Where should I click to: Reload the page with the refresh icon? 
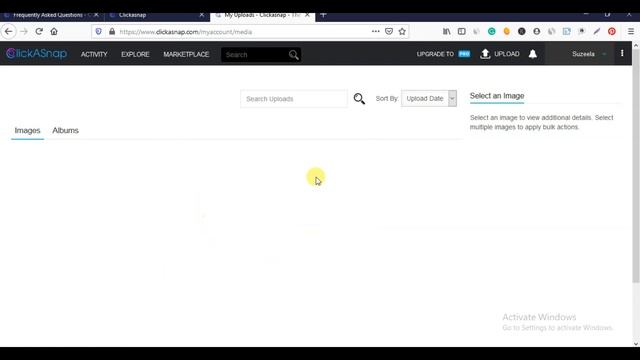pyautogui.click(x=39, y=31)
